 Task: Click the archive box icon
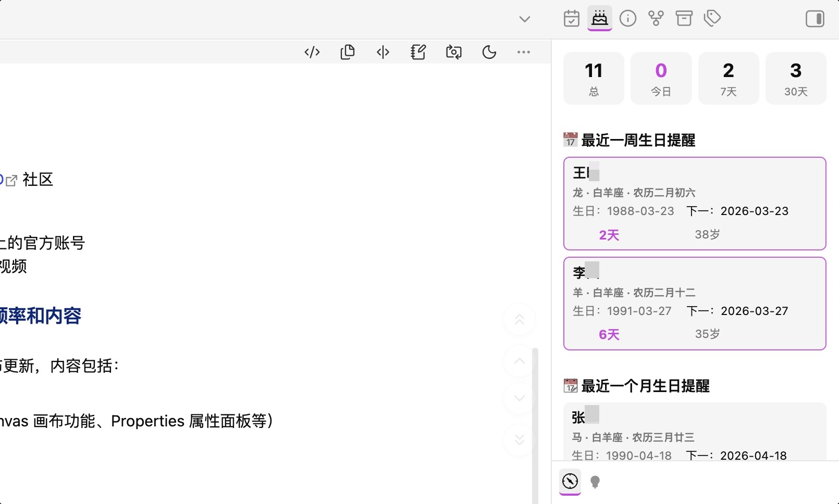(x=684, y=19)
